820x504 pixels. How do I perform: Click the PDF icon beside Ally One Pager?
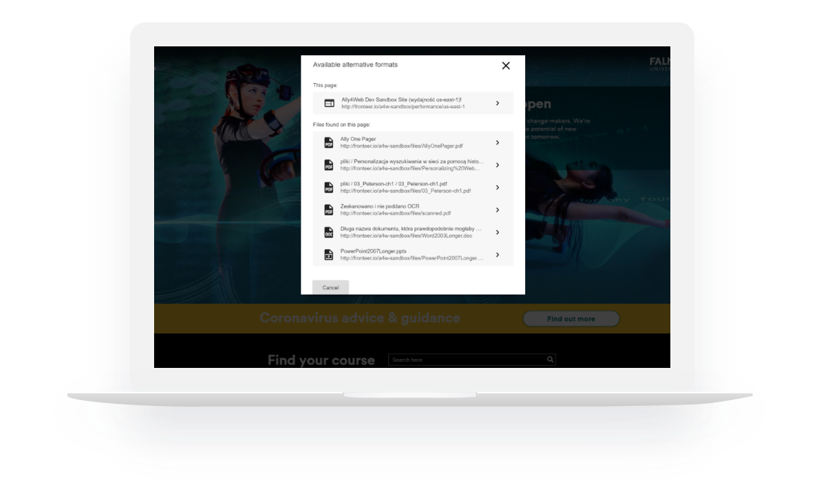(329, 144)
